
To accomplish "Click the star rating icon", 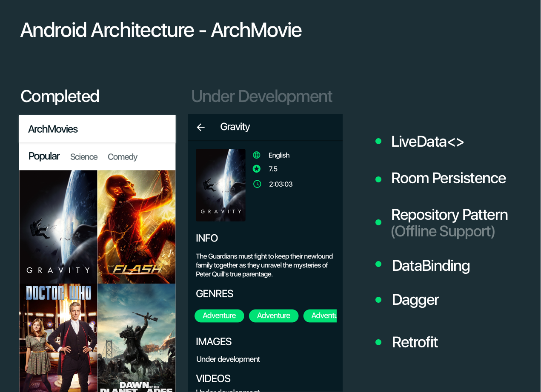I will pyautogui.click(x=257, y=169).
